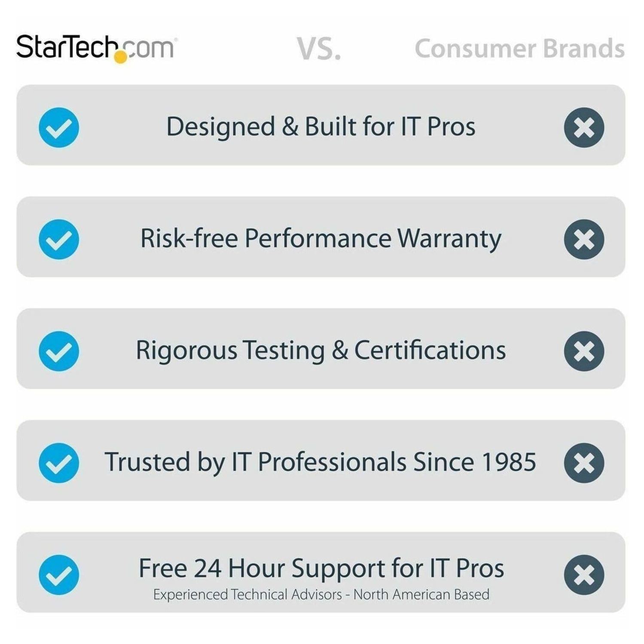
Task: Select Trusted by IT Professionals Since 1985 text
Action: (320, 462)
